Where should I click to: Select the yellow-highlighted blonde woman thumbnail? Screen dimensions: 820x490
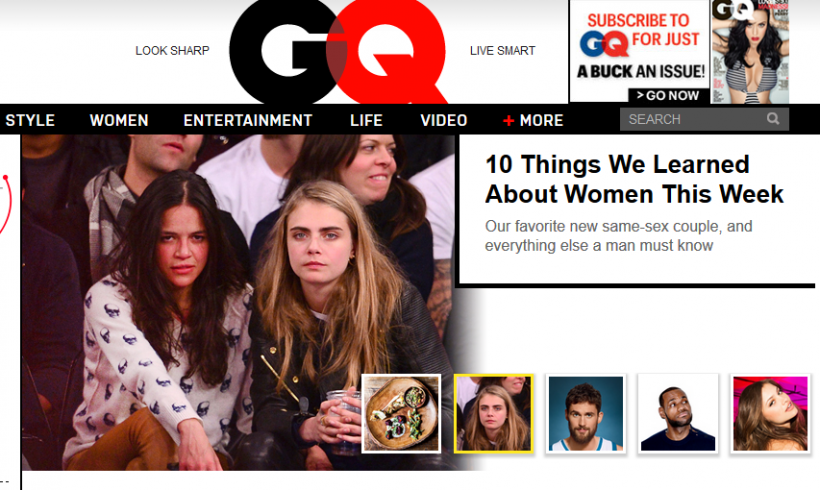click(x=493, y=413)
